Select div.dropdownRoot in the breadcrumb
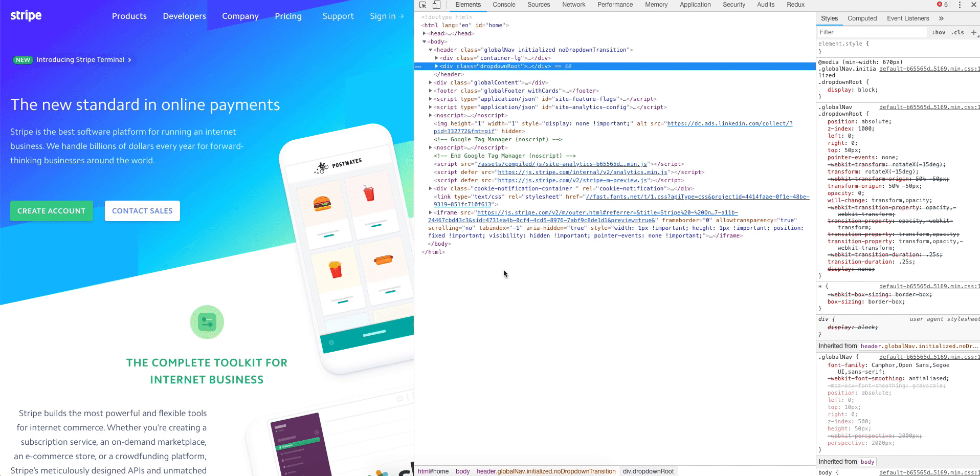Screen dimensions: 980x476 coord(648,471)
